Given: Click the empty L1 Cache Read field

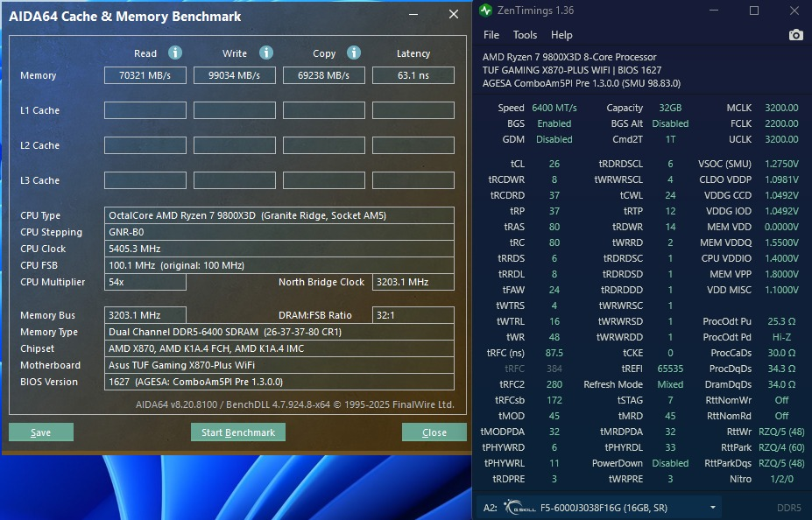Looking at the screenshot, I should [145, 110].
